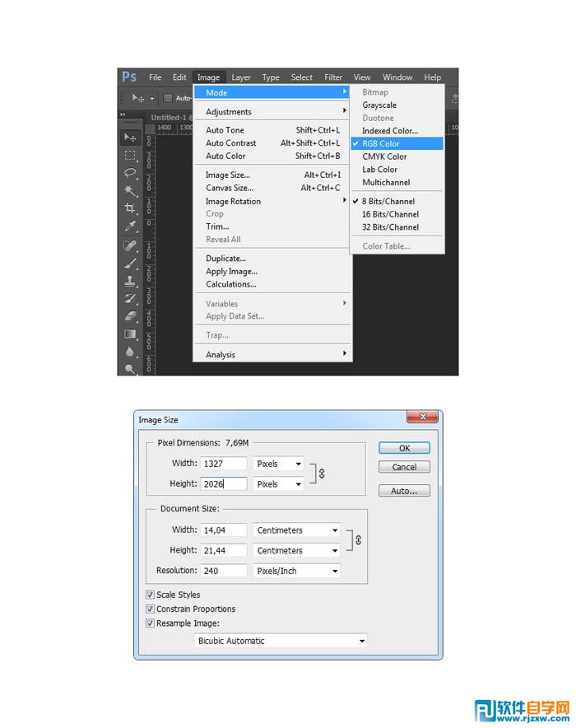Toggle pixel dimensions link chain icon
This screenshot has width=576, height=728.
[322, 473]
